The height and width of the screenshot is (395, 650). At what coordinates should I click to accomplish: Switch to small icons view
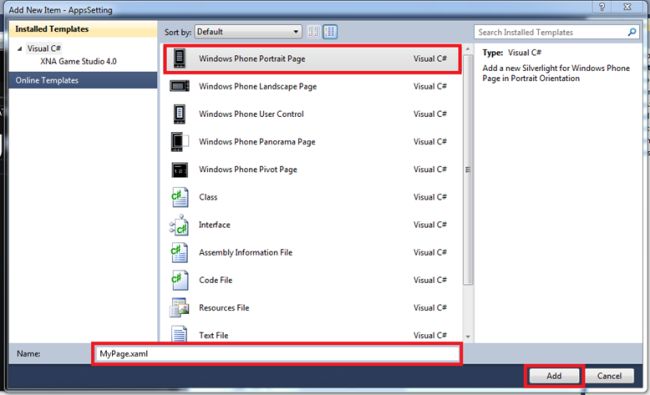[313, 32]
